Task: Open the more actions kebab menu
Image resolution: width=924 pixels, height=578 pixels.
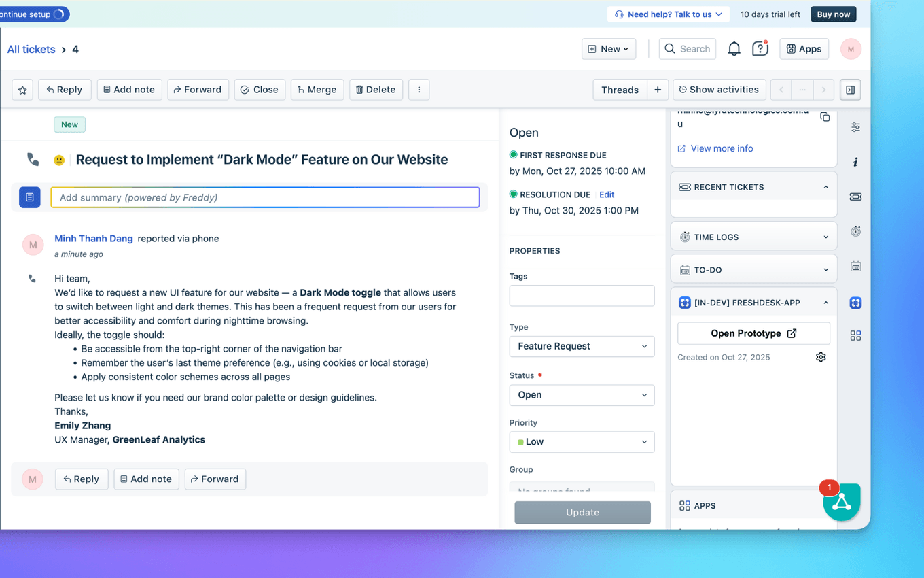Action: [x=419, y=90]
